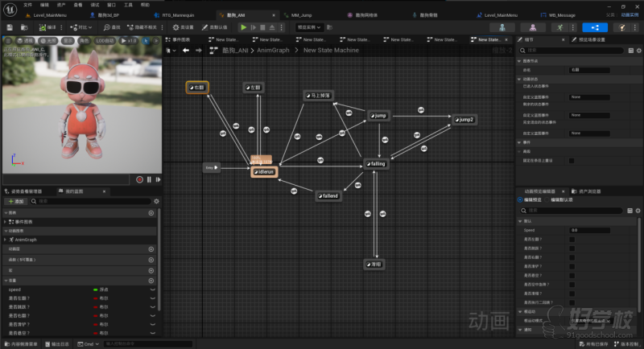This screenshot has height=349, width=644.
Task: Open the 预览实例 debug object dropdown
Action: pyautogui.click(x=309, y=27)
